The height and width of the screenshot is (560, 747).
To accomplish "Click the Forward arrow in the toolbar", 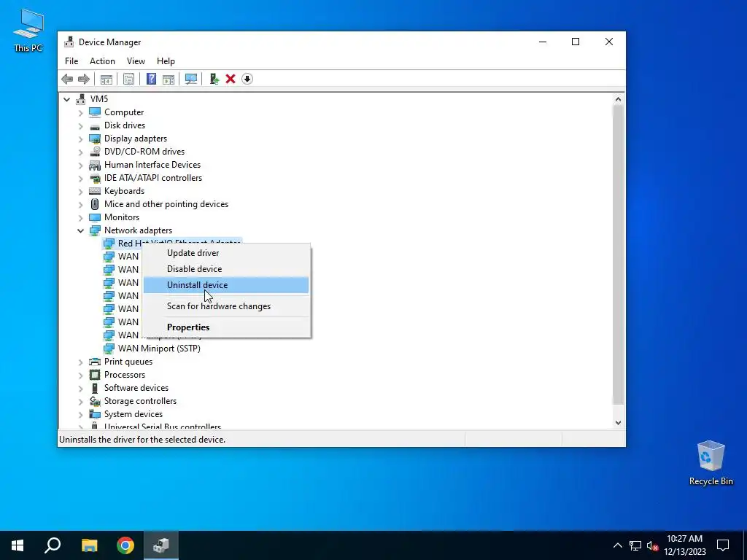I will (84, 79).
